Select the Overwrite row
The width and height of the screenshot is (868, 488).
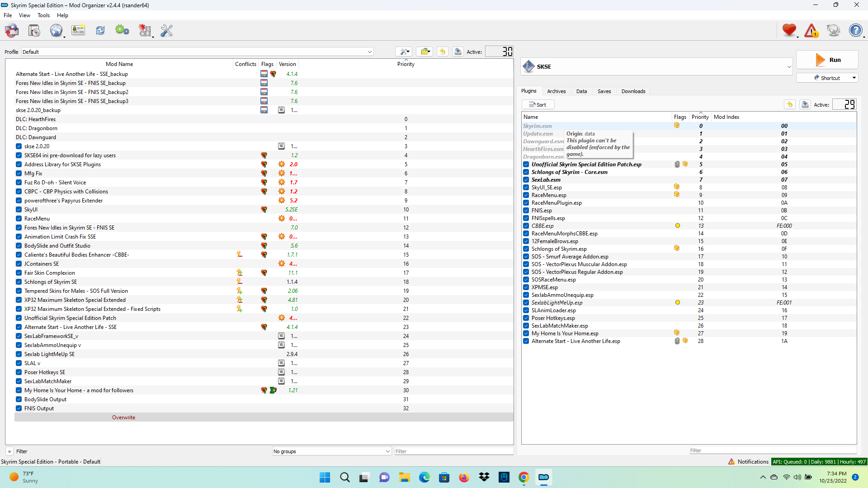[264, 418]
